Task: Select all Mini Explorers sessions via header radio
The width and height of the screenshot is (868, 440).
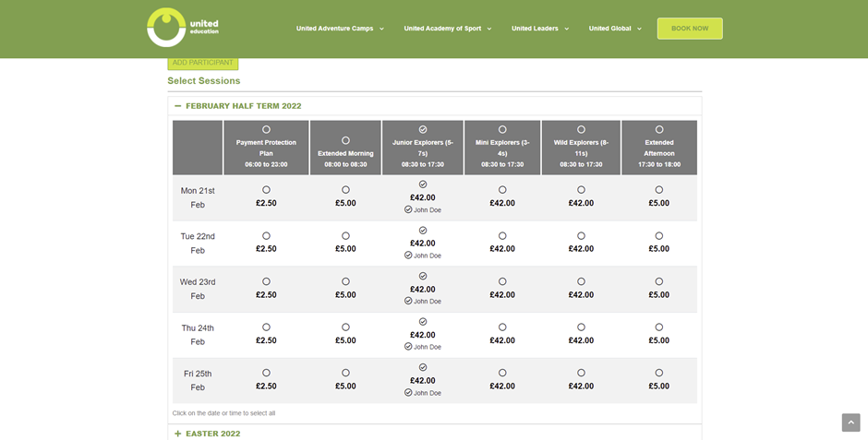Action: (x=502, y=129)
